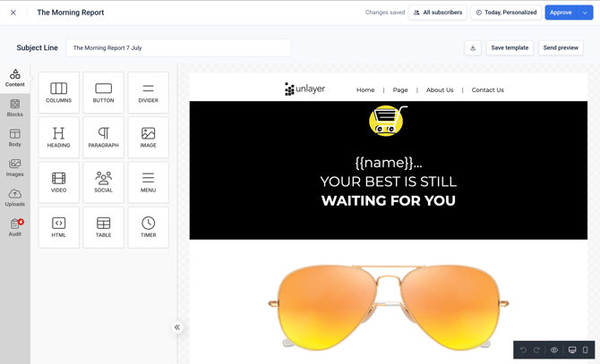Add a Columns content block
Screen dimensions: 600x364
tap(58, 92)
